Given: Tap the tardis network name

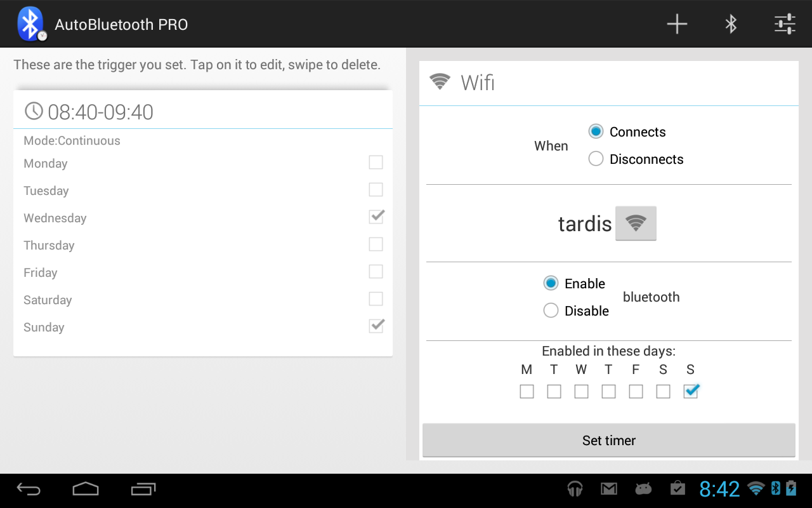Looking at the screenshot, I should (585, 224).
